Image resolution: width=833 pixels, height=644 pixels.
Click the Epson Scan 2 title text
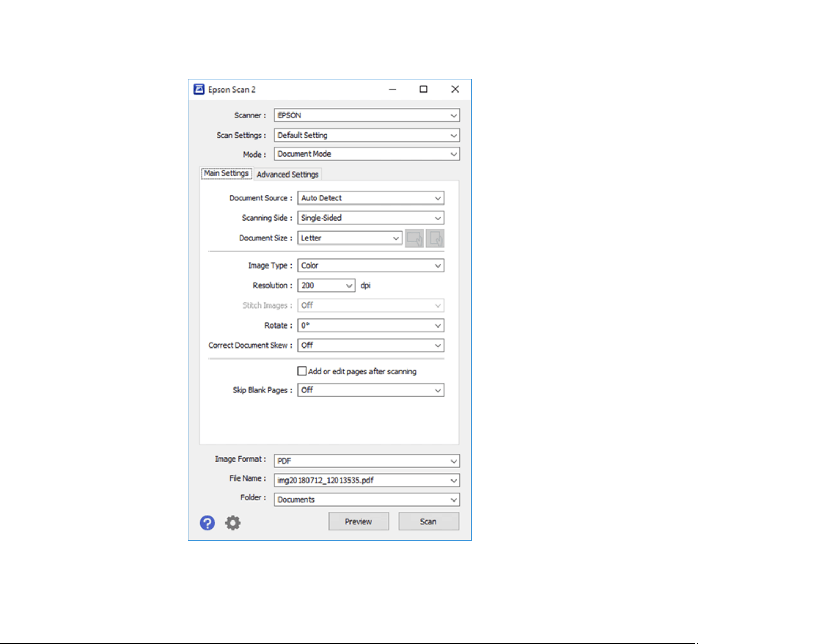[x=232, y=90]
